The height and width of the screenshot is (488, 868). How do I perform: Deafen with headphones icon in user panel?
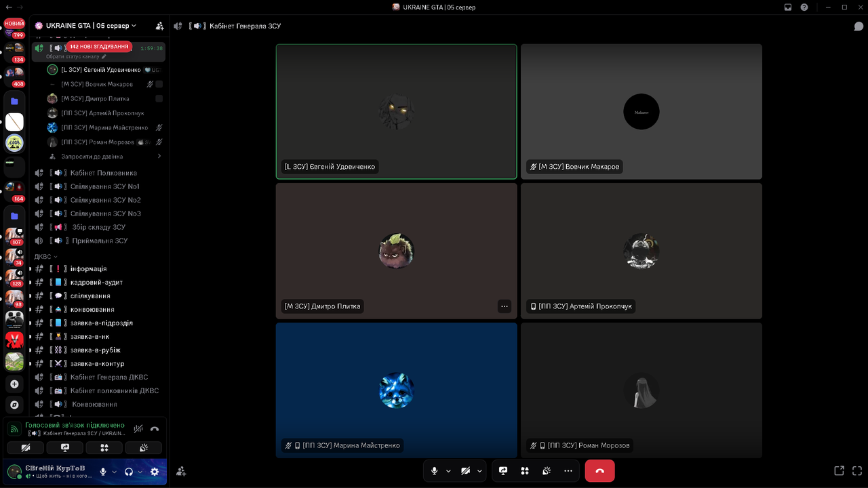click(x=129, y=472)
